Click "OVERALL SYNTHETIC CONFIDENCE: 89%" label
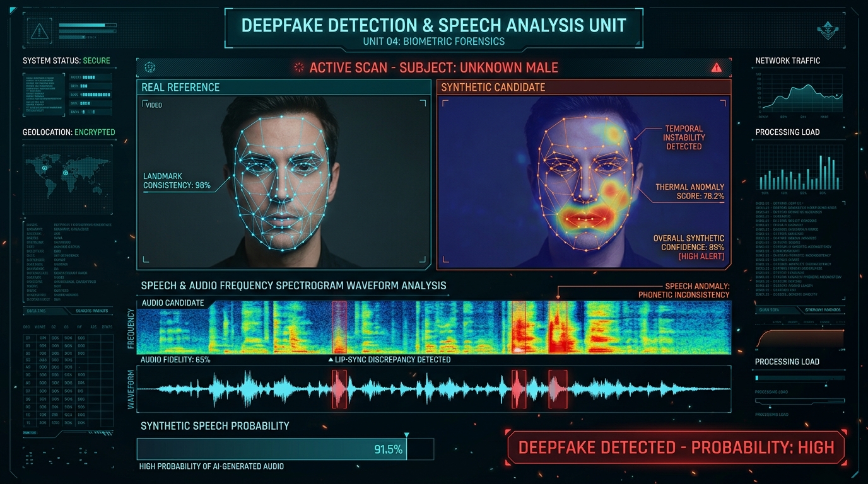Screen dimensions: 868x484 (689, 243)
